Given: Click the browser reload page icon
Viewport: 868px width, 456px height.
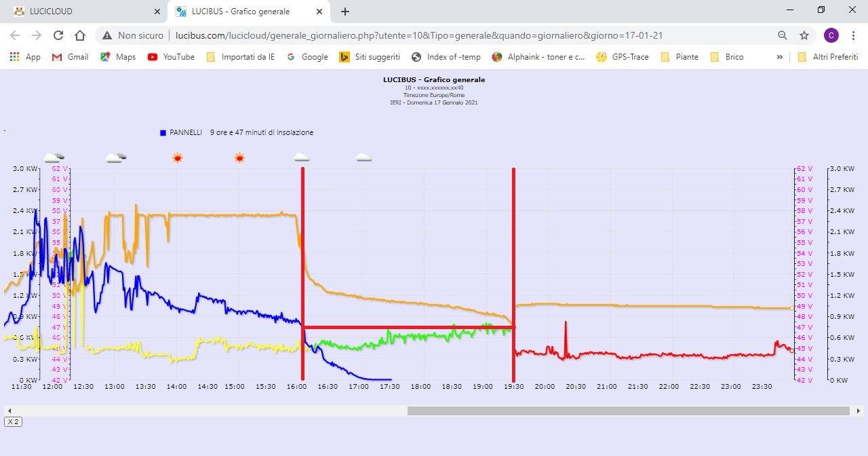Looking at the screenshot, I should tap(58, 35).
